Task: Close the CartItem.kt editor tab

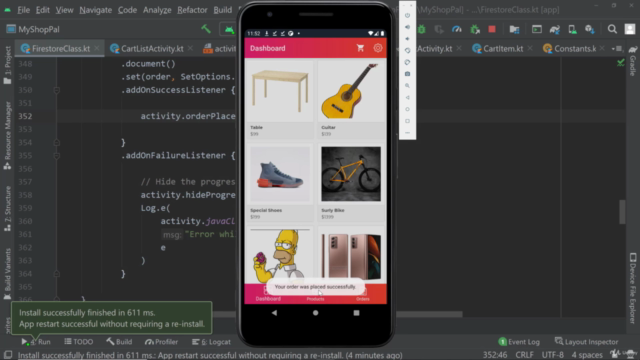Action: [x=530, y=49]
